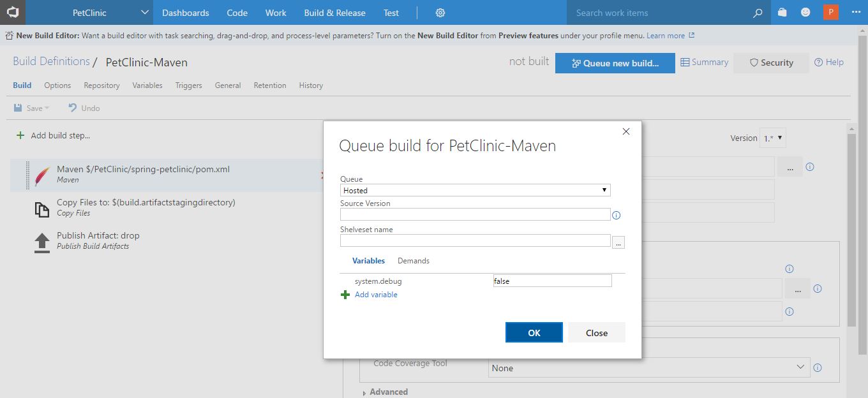The image size is (868, 398).
Task: Click the search magnifier icon
Action: pos(758,13)
